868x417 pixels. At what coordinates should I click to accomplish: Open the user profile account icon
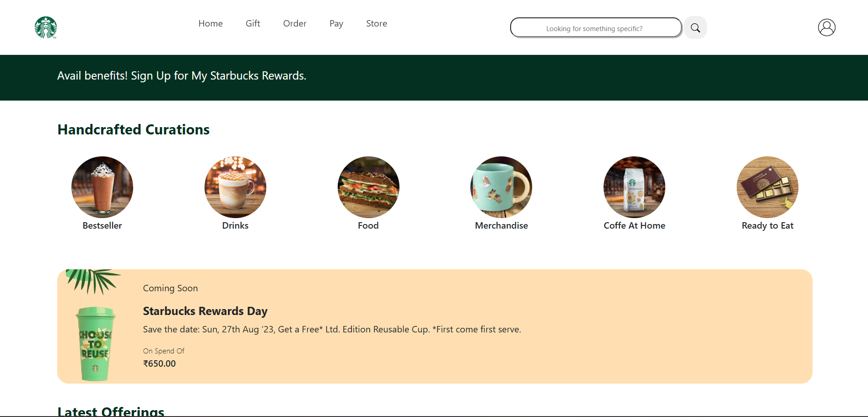tap(826, 27)
